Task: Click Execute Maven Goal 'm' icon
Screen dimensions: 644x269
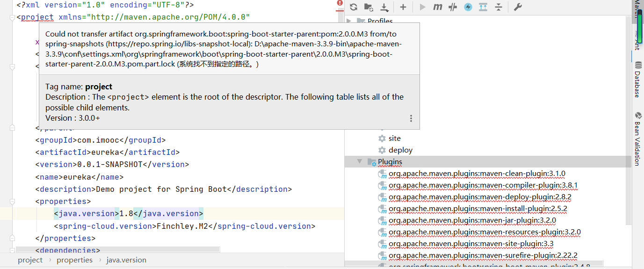Action: (438, 7)
